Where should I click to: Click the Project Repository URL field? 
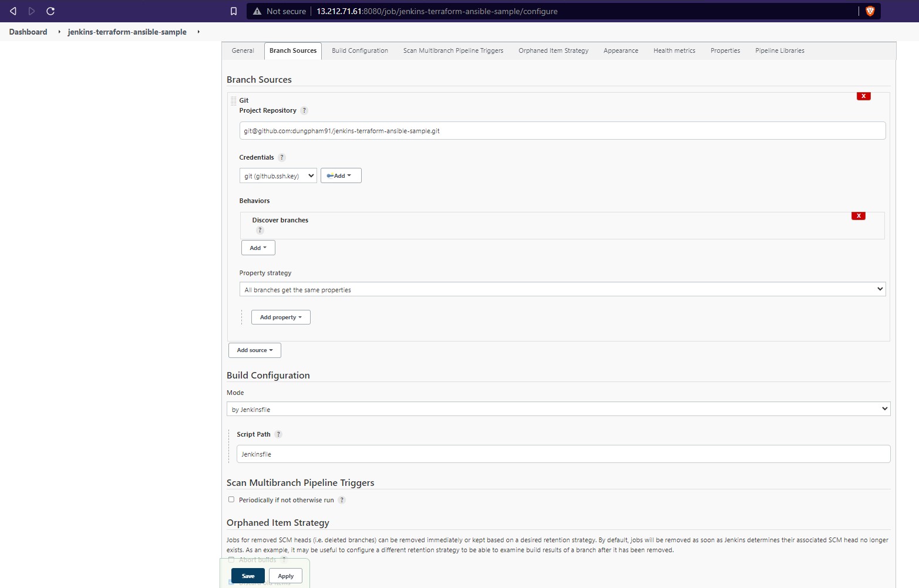562,130
